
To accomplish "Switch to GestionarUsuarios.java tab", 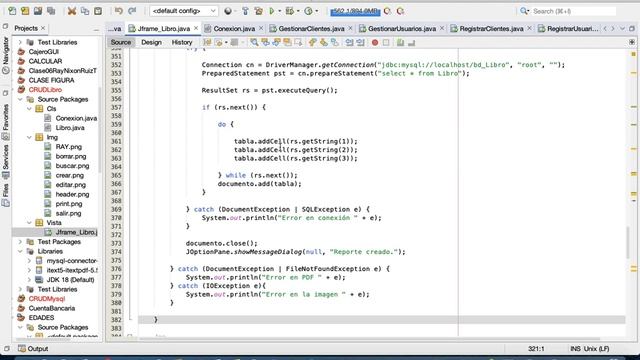I will pyautogui.click(x=402, y=29).
